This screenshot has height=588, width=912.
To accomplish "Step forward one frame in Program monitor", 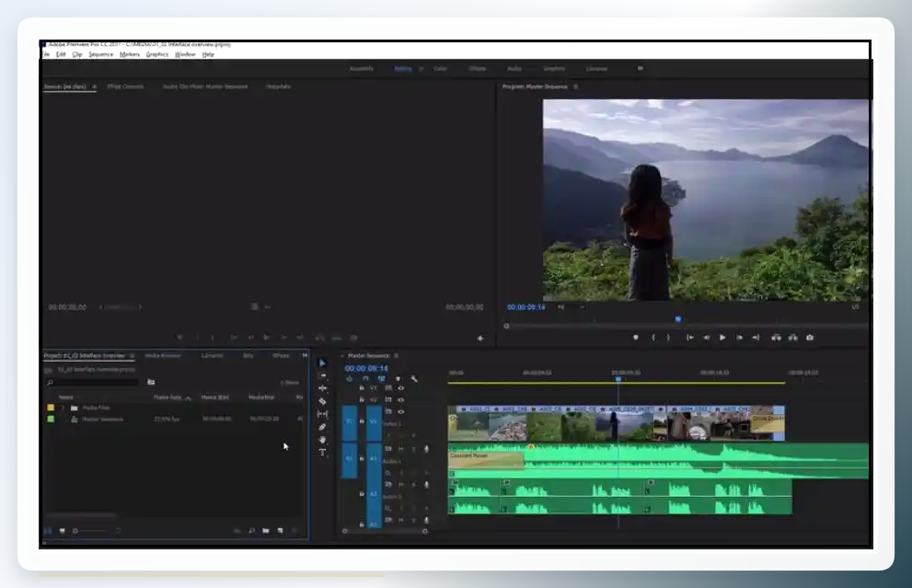I will pos(739,338).
